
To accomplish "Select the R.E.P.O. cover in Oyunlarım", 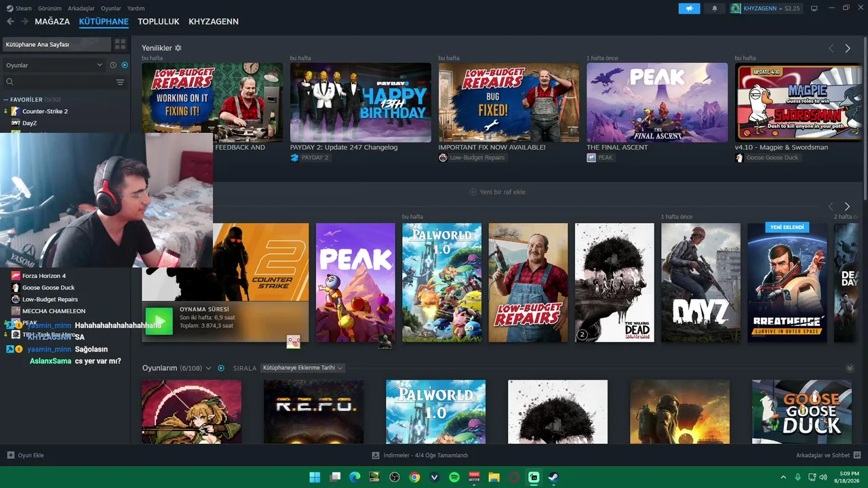I will [x=313, y=412].
